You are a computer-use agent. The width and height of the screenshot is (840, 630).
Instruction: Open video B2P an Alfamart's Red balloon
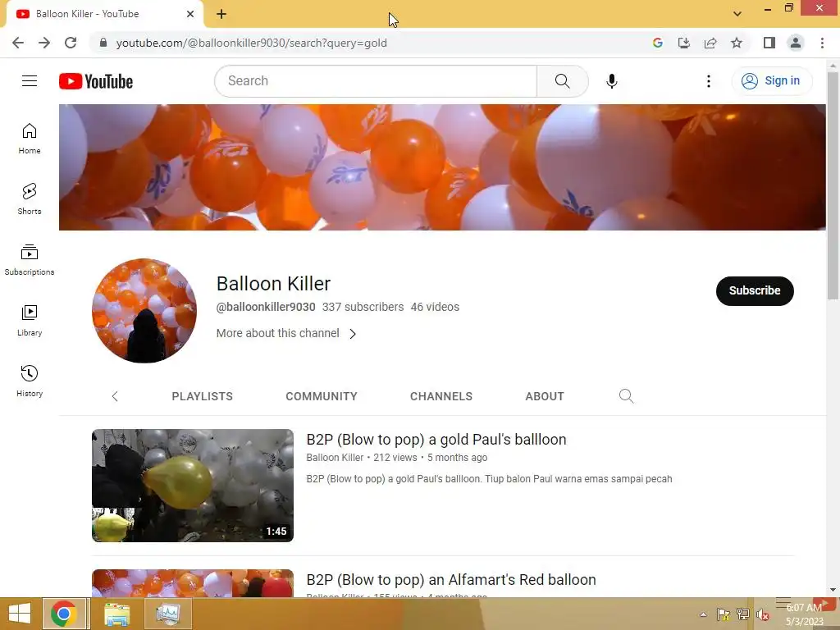(x=451, y=580)
